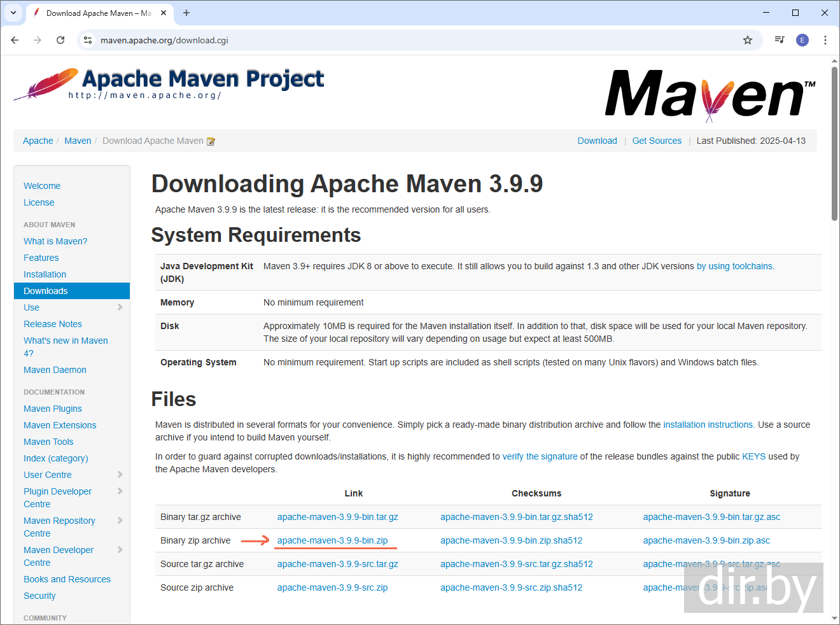Bookmark this page with the star icon
Image resolution: width=840 pixels, height=625 pixels.
pos(748,40)
